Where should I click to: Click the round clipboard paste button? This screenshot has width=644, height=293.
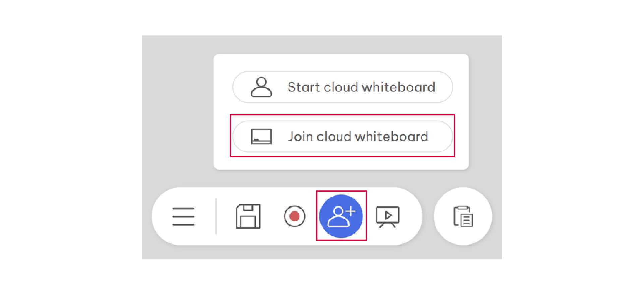(x=463, y=216)
